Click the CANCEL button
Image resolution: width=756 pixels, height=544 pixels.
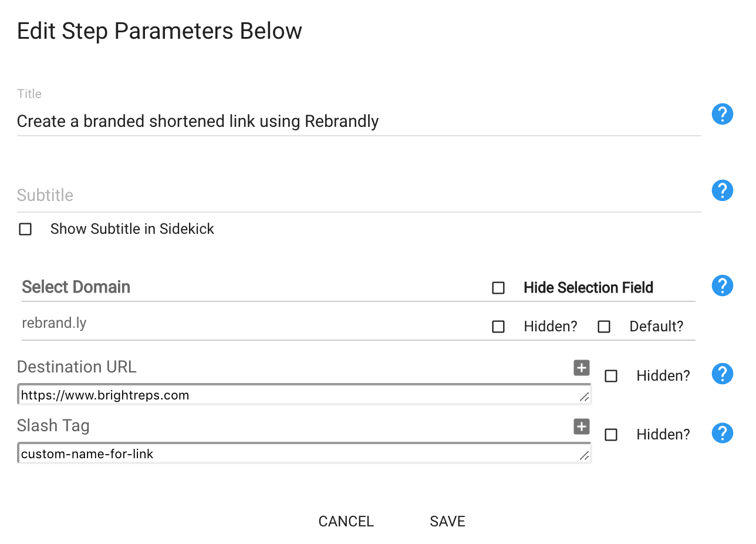(x=346, y=522)
